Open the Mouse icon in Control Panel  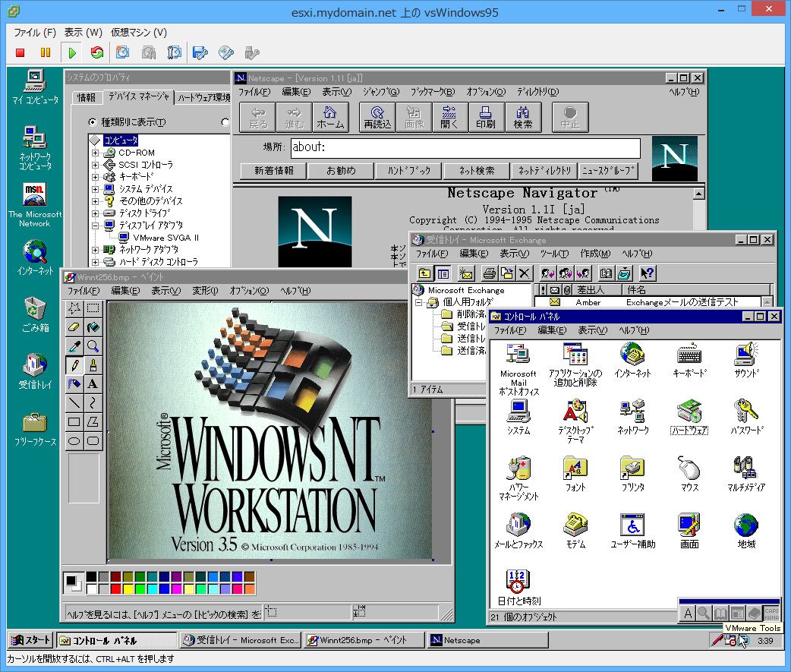point(689,474)
